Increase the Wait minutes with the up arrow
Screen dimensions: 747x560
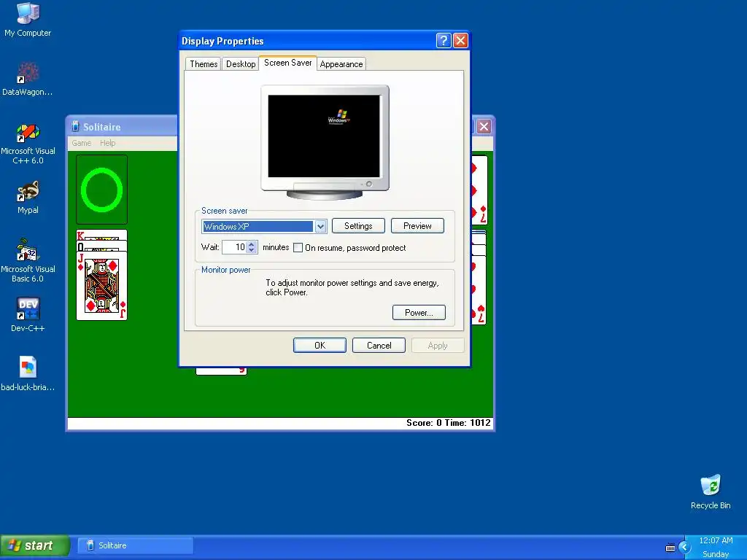tap(252, 244)
